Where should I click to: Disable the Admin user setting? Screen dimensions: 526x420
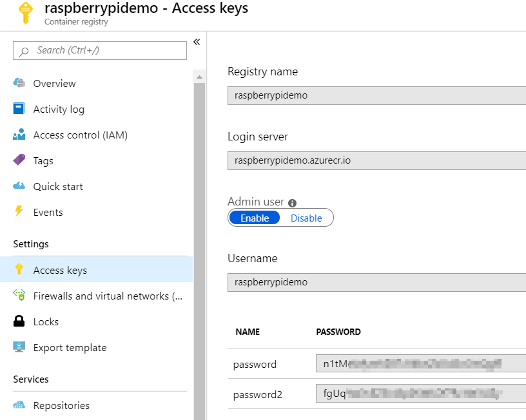(306, 218)
